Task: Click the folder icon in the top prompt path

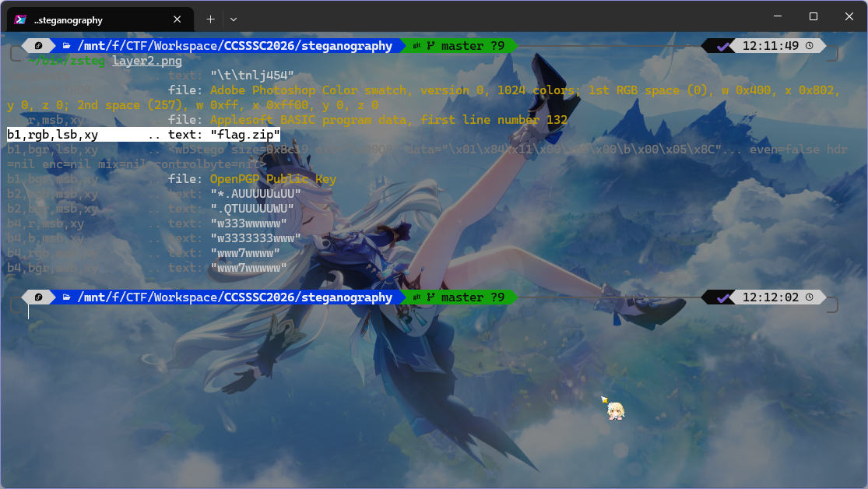Action: [67, 46]
